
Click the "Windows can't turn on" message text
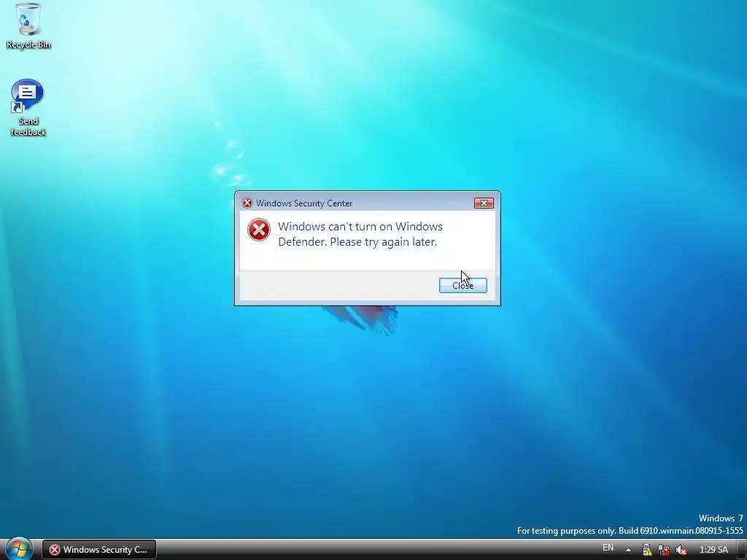360,234
